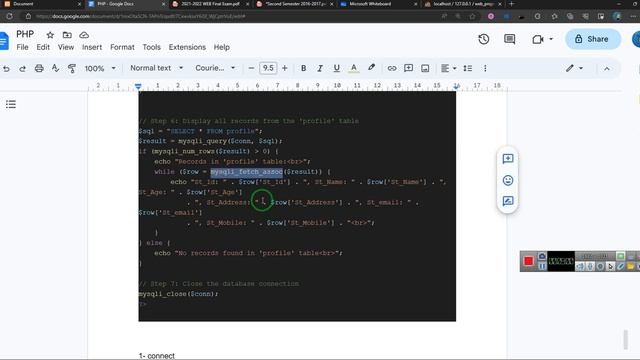Image resolution: width=640 pixels, height=360 pixels.
Task: Open the File menu
Action: coord(22,47)
